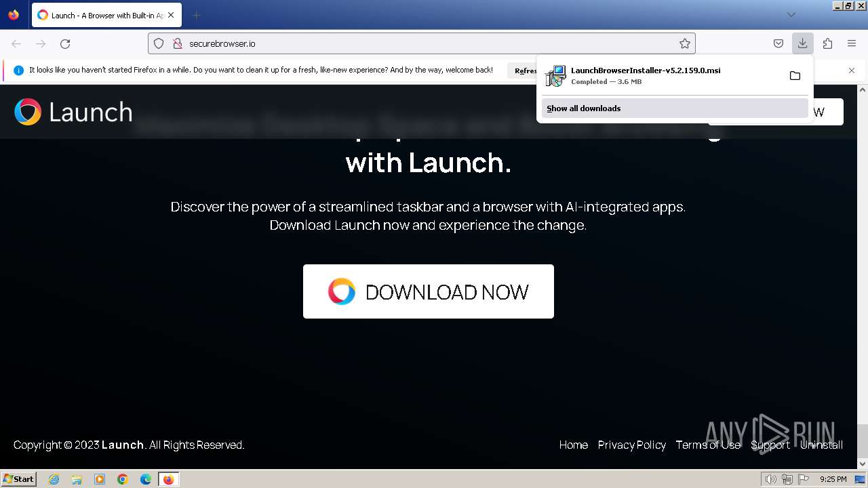
Task: Click scrollbar up arrow
Action: (x=863, y=89)
